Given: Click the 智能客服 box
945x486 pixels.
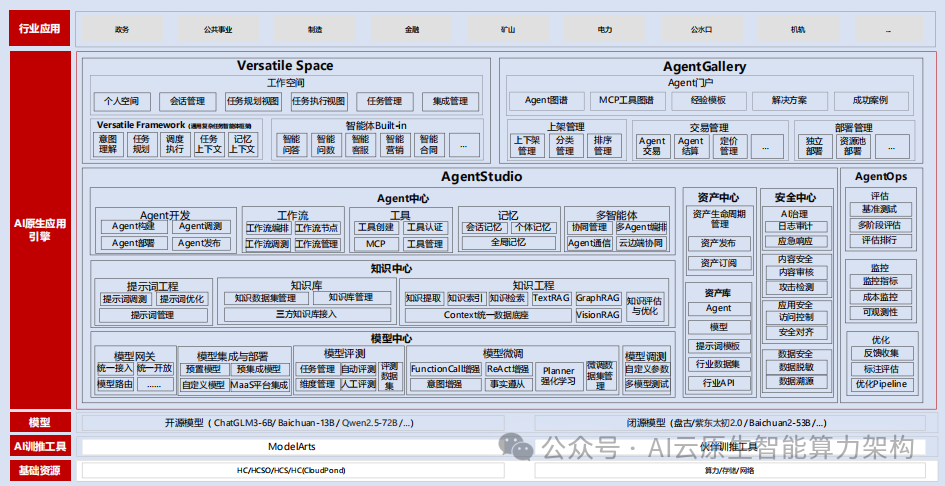Looking at the screenshot, I should click(x=360, y=145).
